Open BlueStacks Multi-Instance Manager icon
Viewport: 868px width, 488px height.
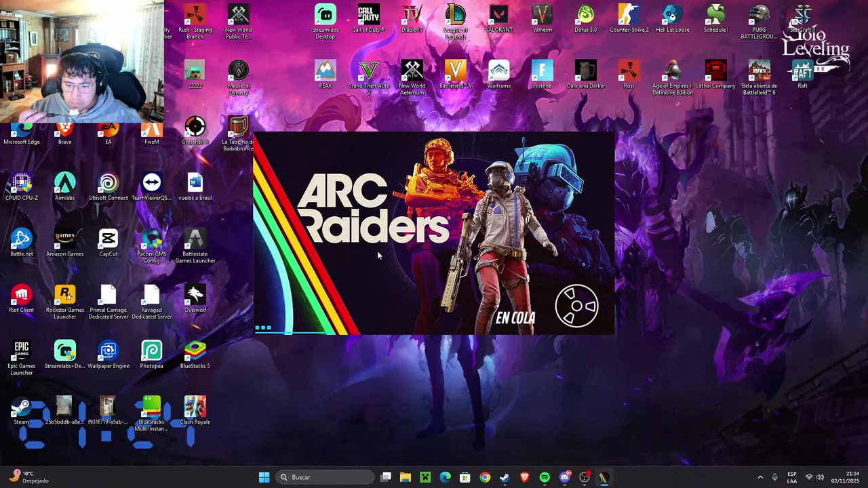coord(152,414)
